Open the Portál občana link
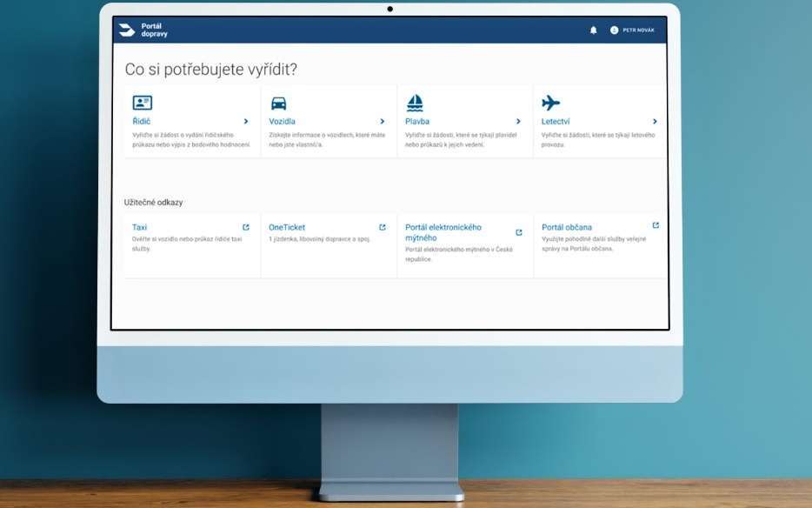 click(x=567, y=227)
